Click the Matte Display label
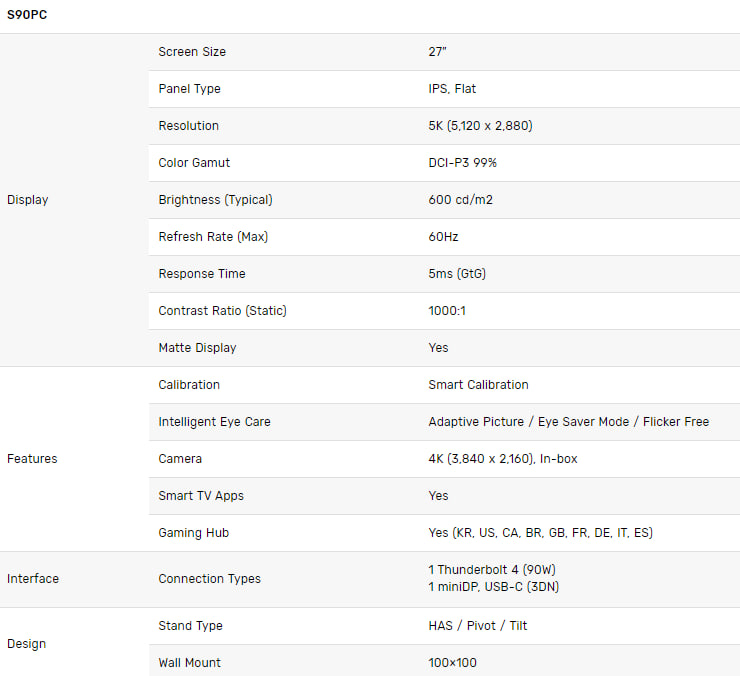This screenshot has height=676, width=740. [197, 348]
